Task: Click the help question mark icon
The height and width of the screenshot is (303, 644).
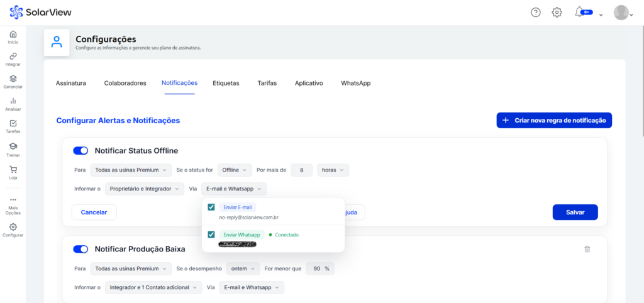Action: 536,13
